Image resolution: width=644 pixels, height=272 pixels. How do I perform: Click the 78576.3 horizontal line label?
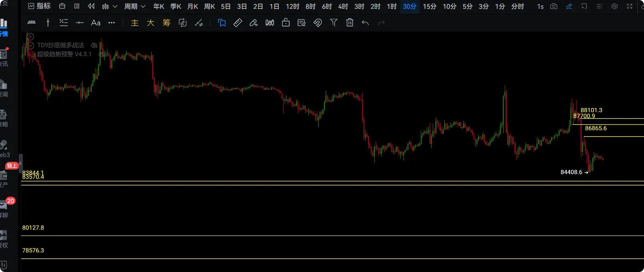[33, 250]
